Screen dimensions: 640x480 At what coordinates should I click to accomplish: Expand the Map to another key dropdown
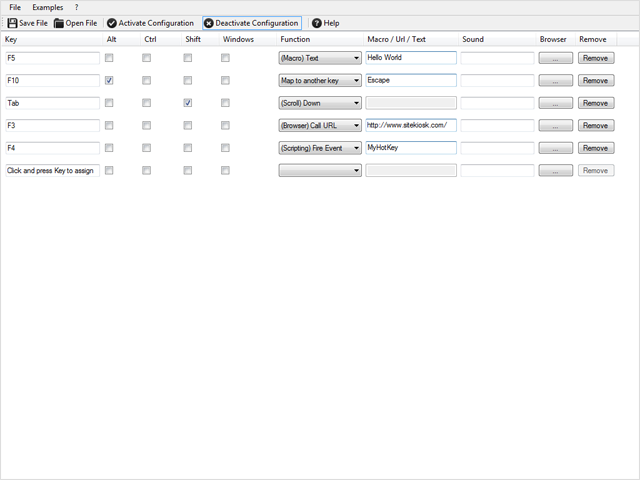(x=320, y=80)
